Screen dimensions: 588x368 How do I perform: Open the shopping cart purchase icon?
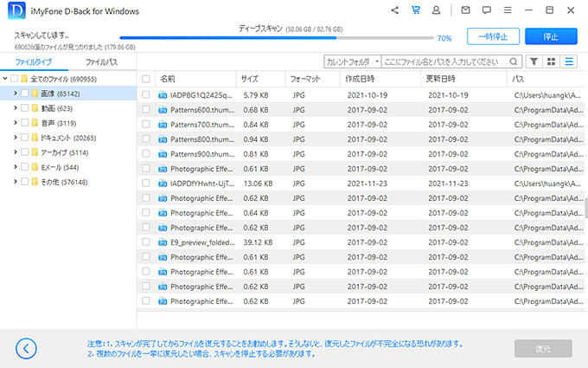416,10
